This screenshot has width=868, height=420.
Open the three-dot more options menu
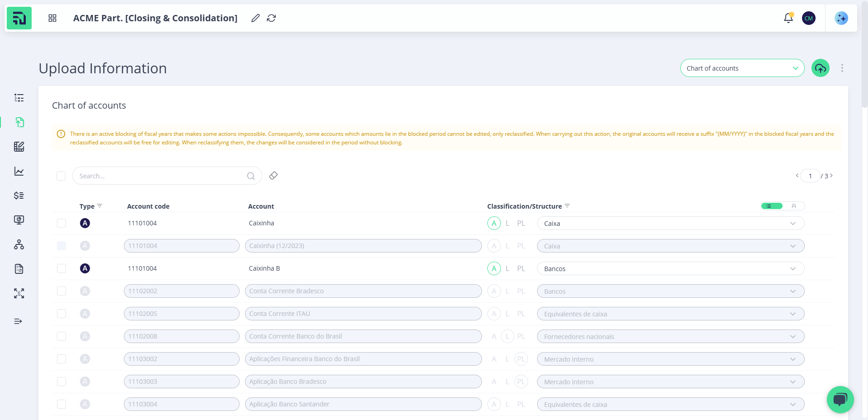point(842,68)
